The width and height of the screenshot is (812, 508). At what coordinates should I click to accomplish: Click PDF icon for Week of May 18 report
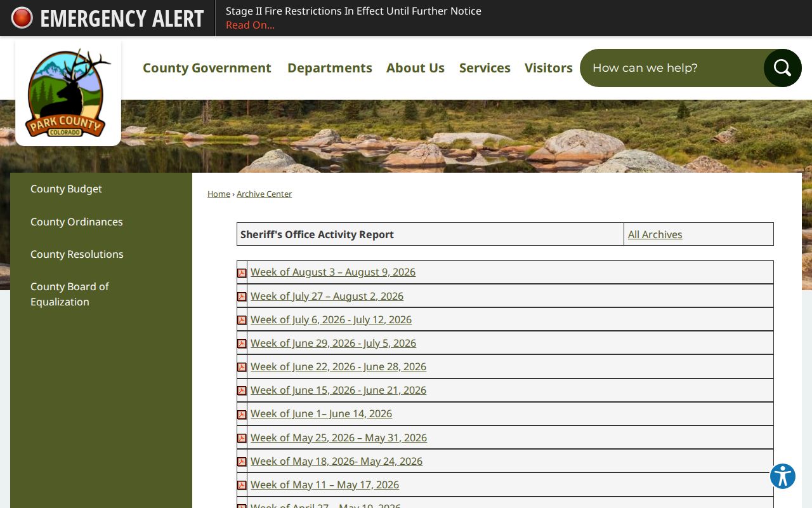[x=242, y=462]
